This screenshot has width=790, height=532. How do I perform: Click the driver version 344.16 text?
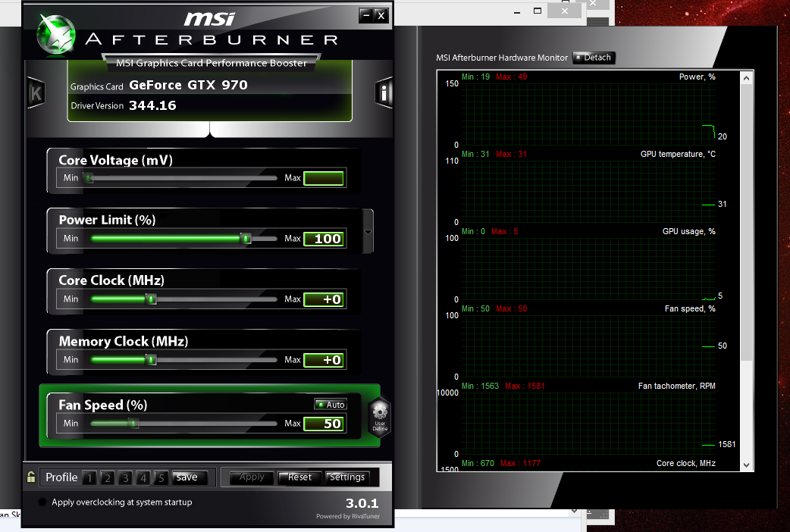pos(152,105)
